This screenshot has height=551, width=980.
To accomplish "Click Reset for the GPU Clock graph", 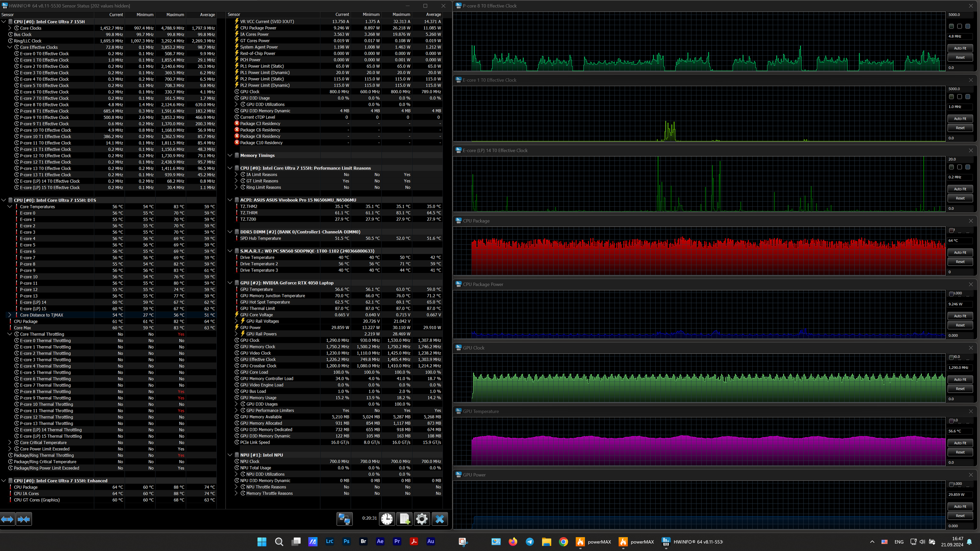I will coord(960,389).
